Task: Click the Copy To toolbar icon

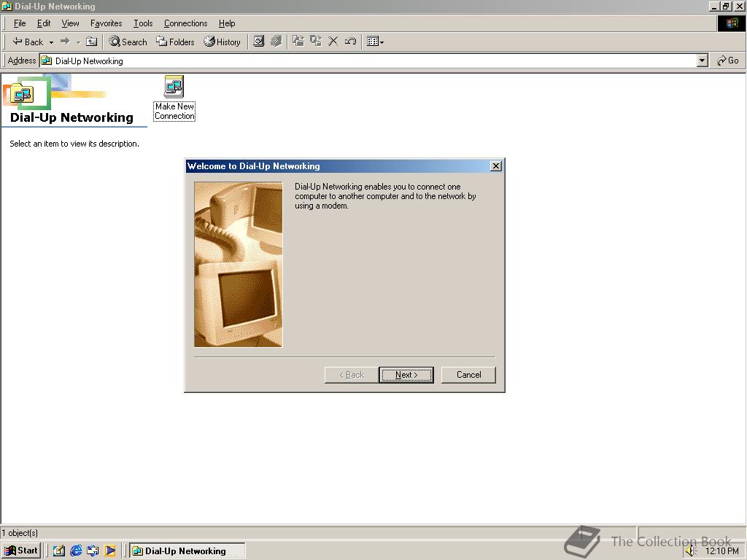Action: pyautogui.click(x=315, y=42)
